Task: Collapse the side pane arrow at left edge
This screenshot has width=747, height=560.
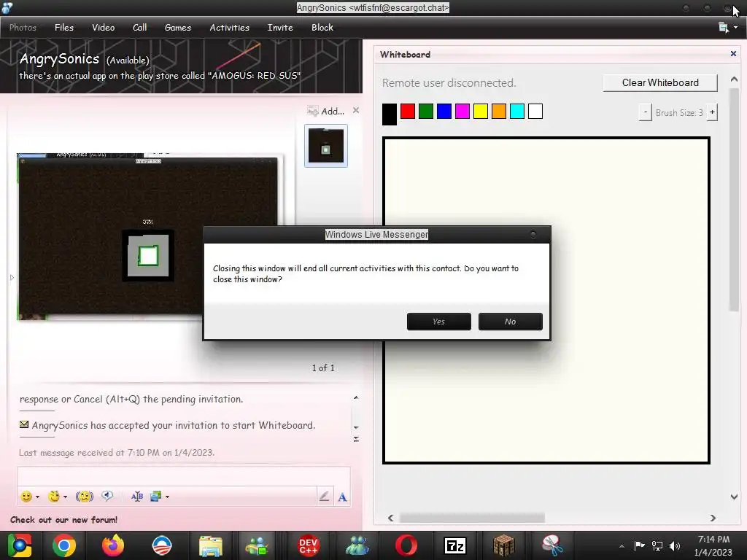Action: (12, 277)
